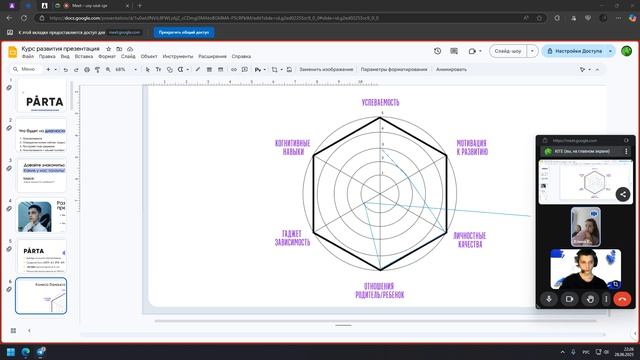Open the Слайд menu
The height and width of the screenshot is (360, 640).
coord(128,56)
